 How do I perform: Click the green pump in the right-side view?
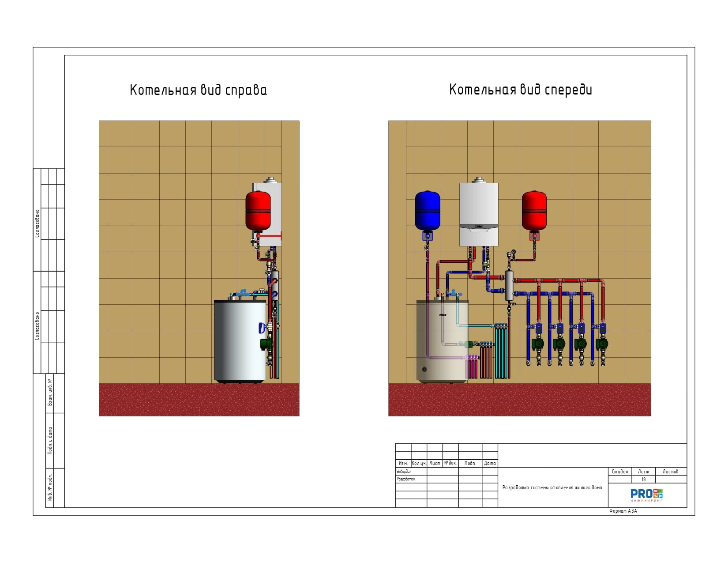[266, 344]
